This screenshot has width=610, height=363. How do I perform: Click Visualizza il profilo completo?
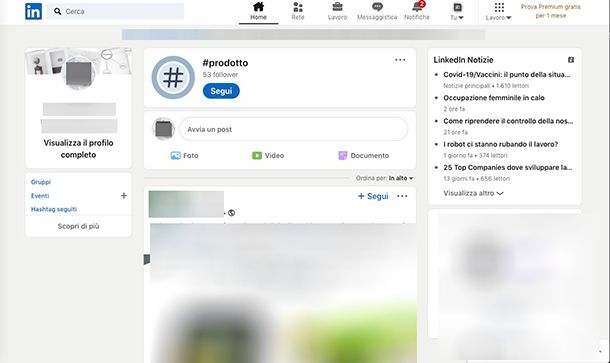click(79, 149)
